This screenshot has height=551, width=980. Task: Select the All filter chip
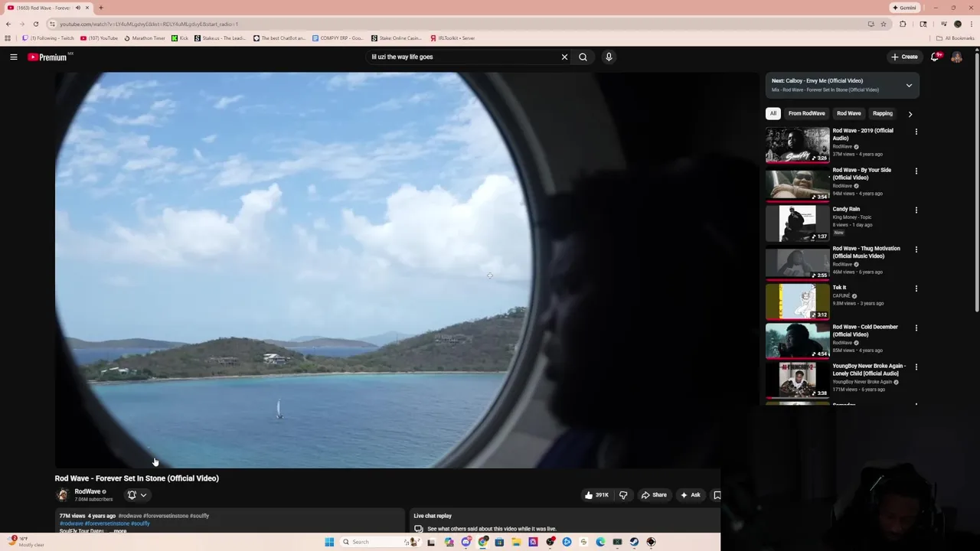click(773, 113)
